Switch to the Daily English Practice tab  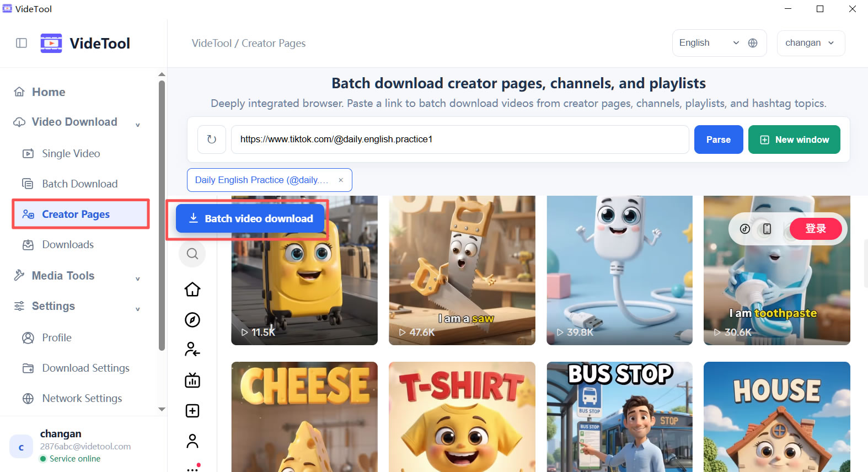click(x=261, y=180)
